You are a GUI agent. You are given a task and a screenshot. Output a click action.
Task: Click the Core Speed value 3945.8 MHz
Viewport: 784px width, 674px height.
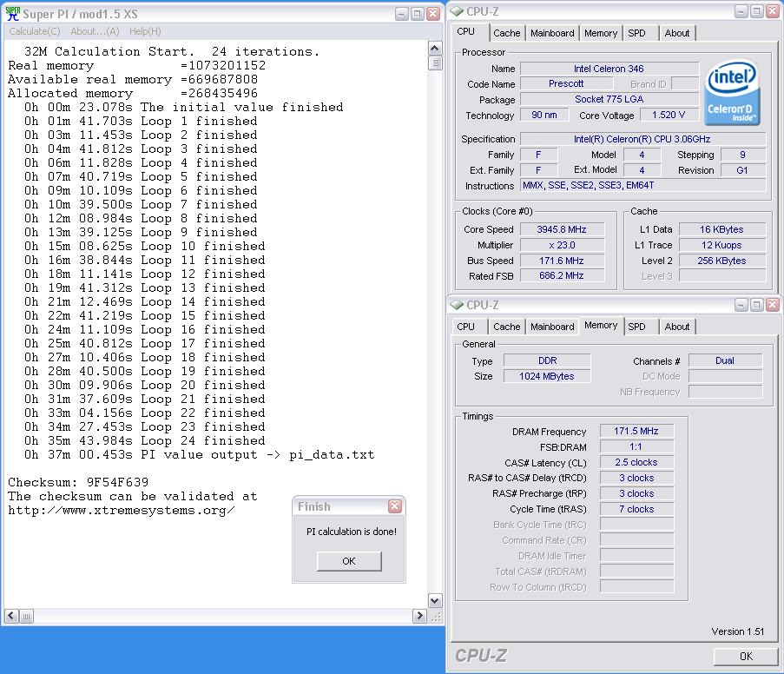tap(562, 229)
